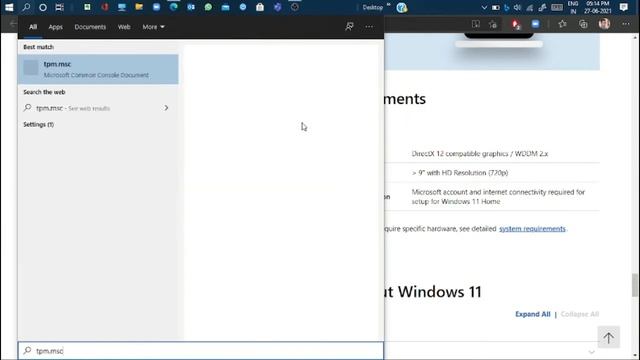Open the volume speaker tray icon
The height and width of the screenshot is (360, 640).
(x=517, y=7)
